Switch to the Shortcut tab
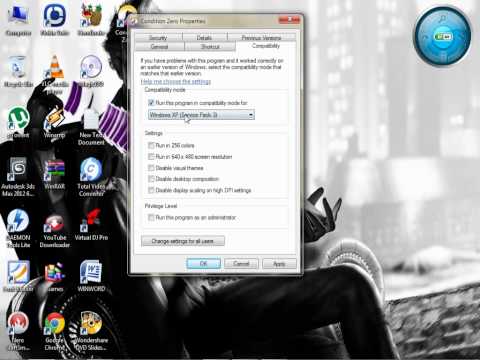This screenshot has width=480, height=360. pos(210,46)
